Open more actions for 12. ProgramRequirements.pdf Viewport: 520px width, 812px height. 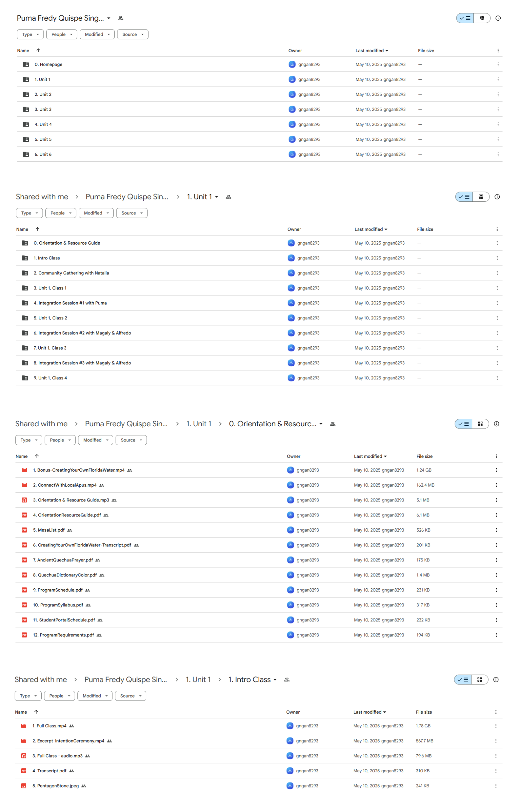[496, 635]
